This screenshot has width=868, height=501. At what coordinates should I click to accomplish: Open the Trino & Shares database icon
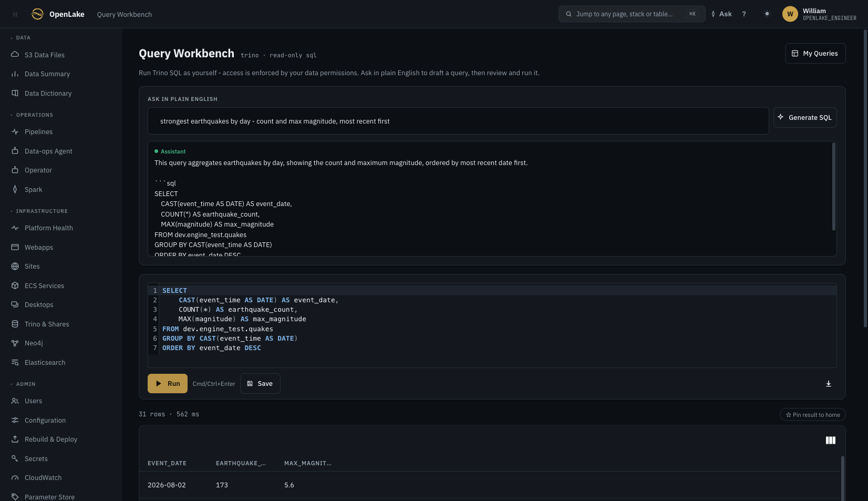point(15,324)
